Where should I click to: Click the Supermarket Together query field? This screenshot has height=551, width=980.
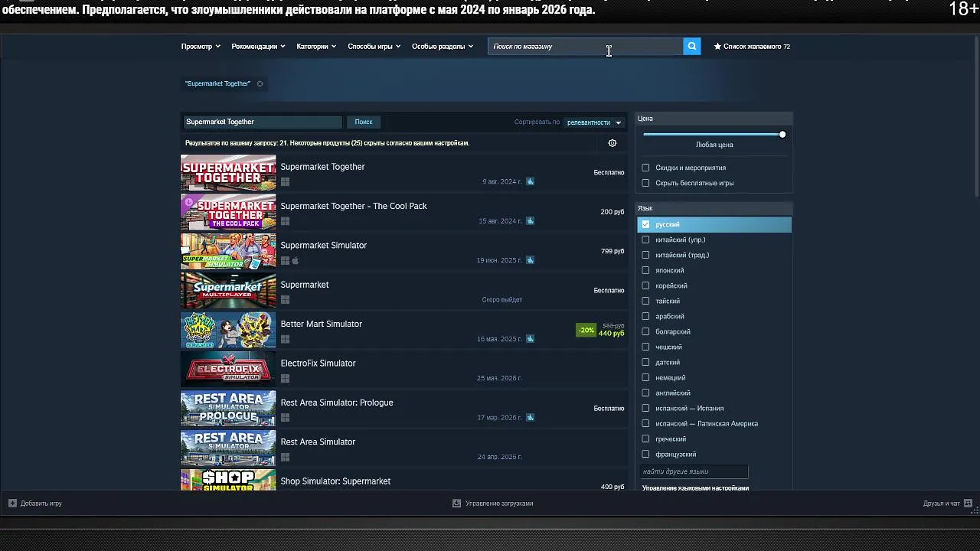[262, 122]
